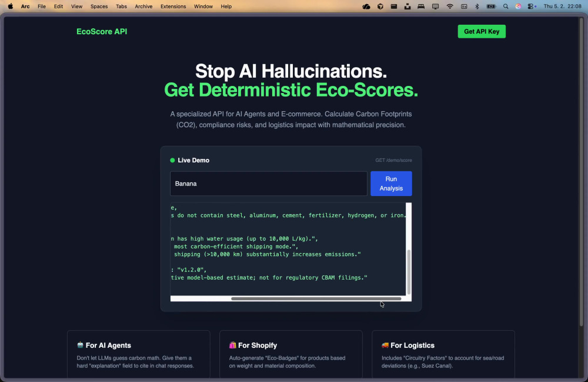Click the For AI Agents card heading
This screenshot has width=588, height=382.
coord(108,346)
